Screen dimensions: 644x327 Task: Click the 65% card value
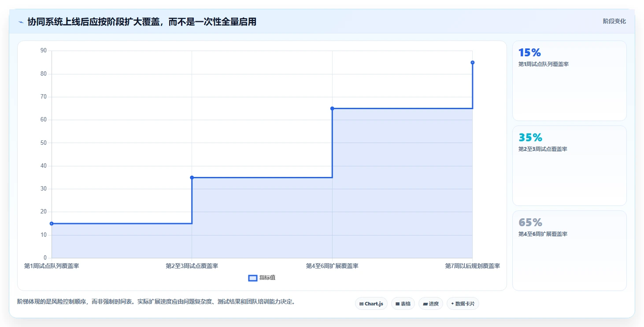pyautogui.click(x=530, y=223)
